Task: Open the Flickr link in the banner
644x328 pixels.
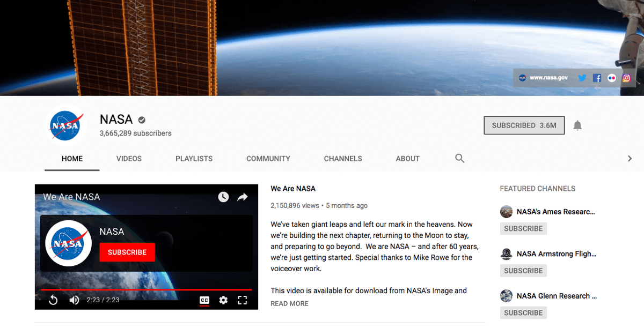Action: [x=612, y=78]
